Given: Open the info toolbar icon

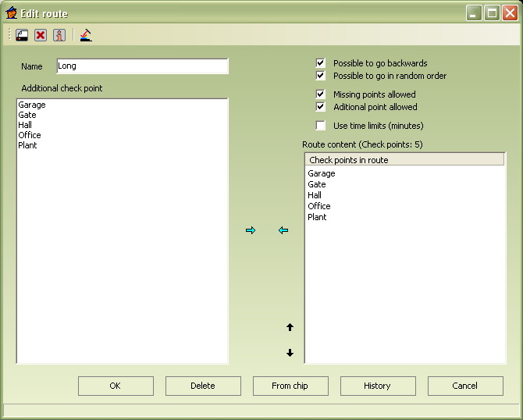Looking at the screenshot, I should pyautogui.click(x=59, y=35).
